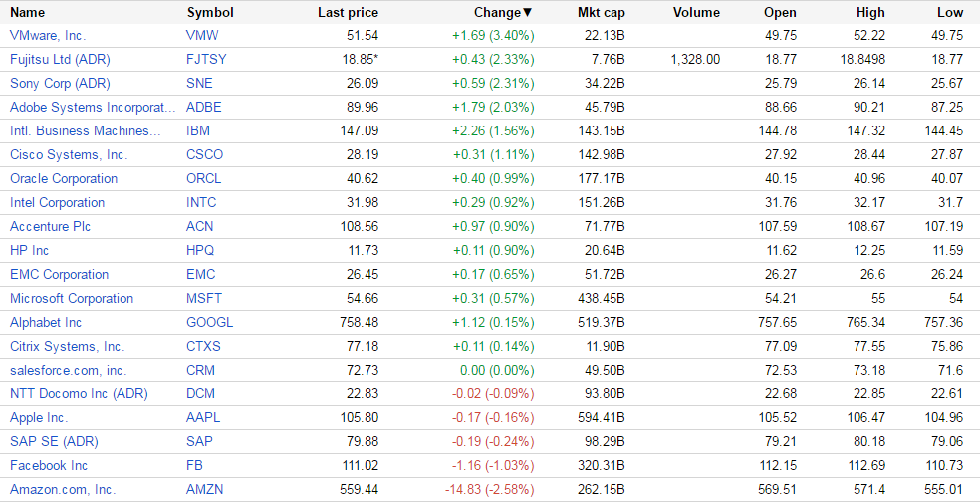Click the IBM ticker symbol
The height and width of the screenshot is (504, 980).
(198, 130)
